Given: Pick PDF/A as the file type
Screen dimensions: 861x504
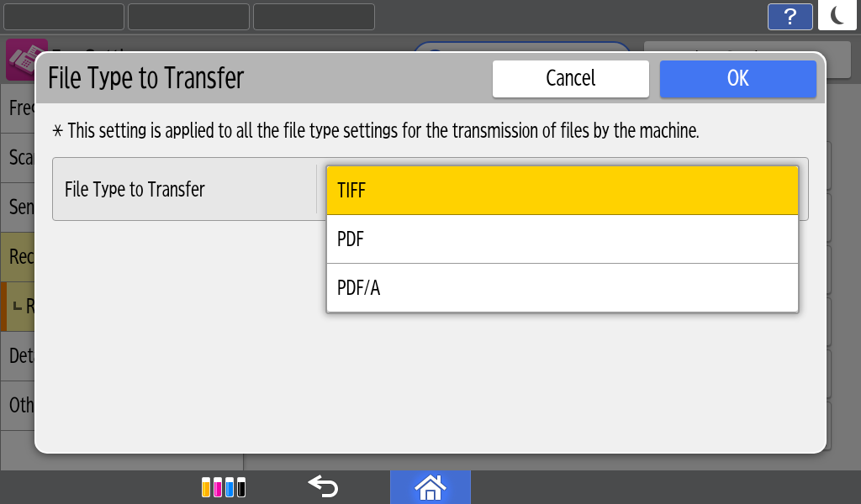Looking at the screenshot, I should [562, 288].
